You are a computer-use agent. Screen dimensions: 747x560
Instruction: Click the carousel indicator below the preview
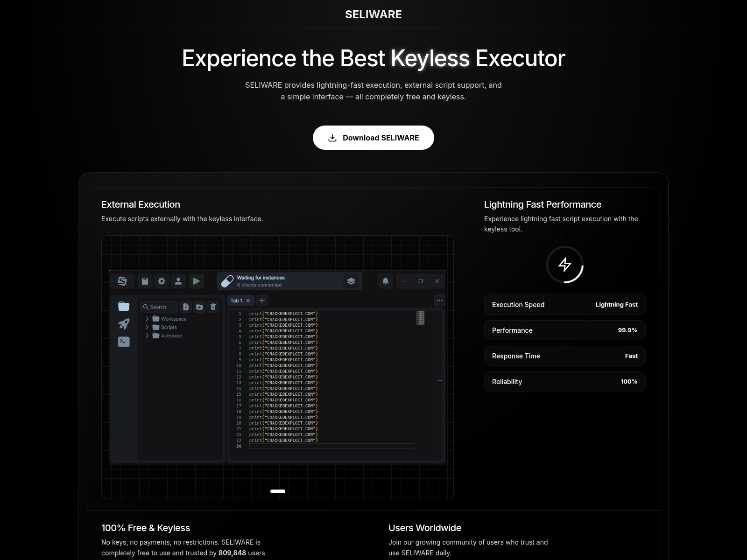pos(278,491)
